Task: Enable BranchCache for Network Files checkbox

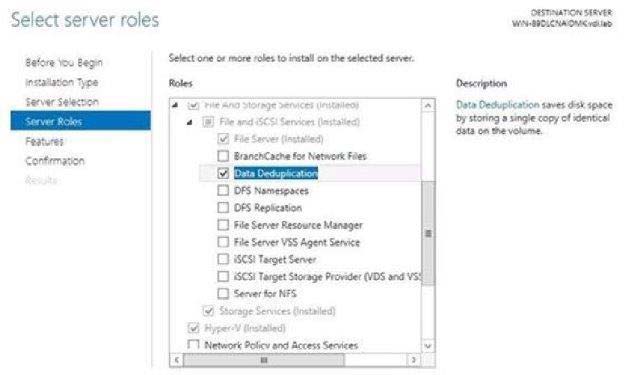Action: click(x=223, y=156)
